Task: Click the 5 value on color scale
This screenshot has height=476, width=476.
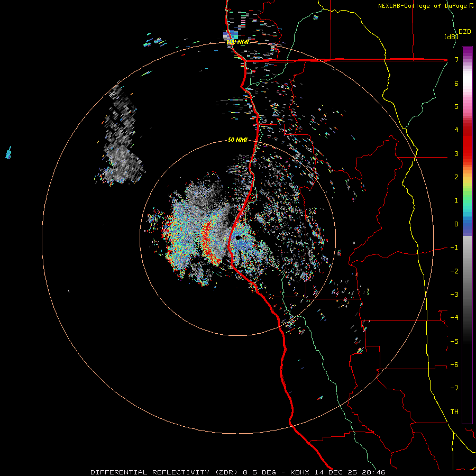Action: 456,106
